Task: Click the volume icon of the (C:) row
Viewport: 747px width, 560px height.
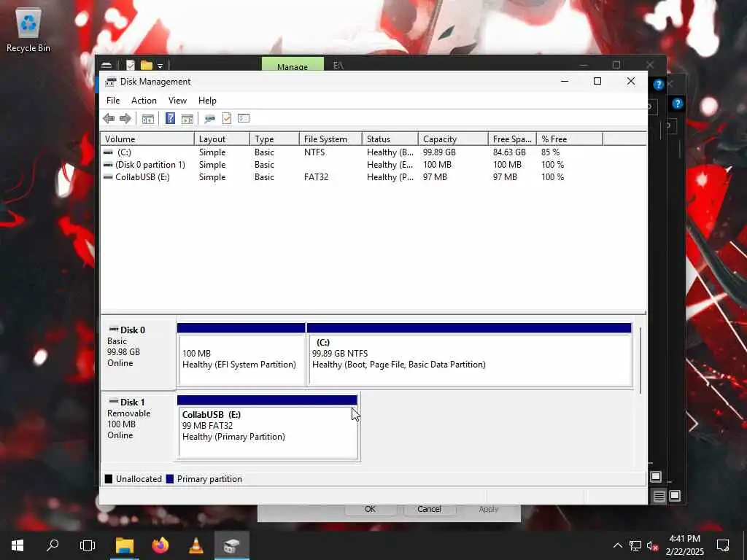Action: (x=108, y=152)
